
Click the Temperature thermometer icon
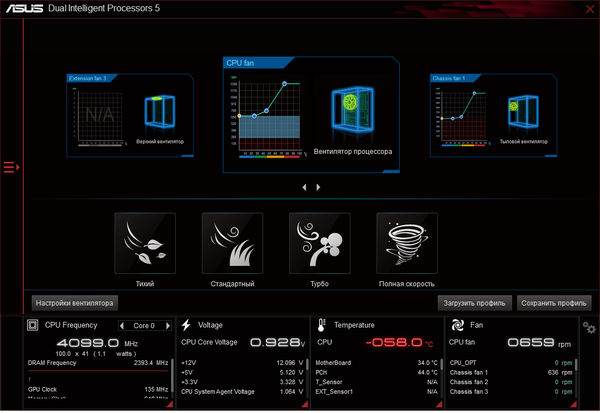(321, 325)
